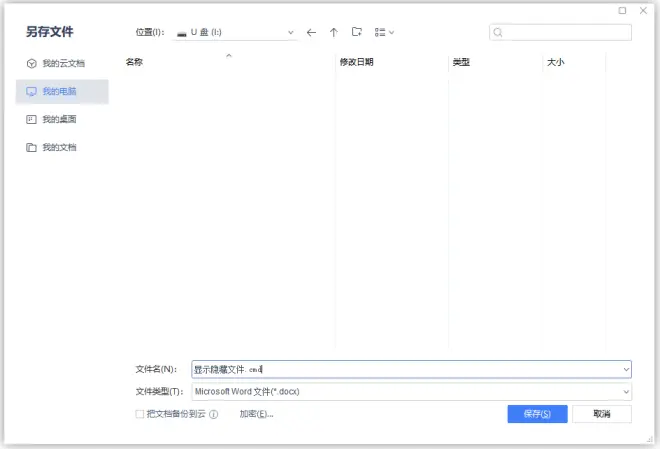Click inside the search box
The image size is (660, 449).
[x=560, y=32]
